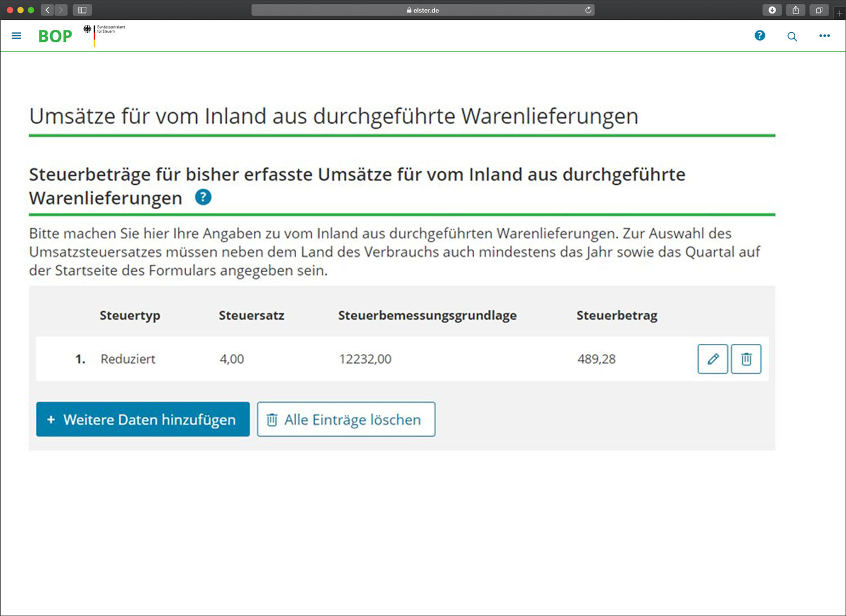
Task: Open the help icon in the header
Action: 760,36
